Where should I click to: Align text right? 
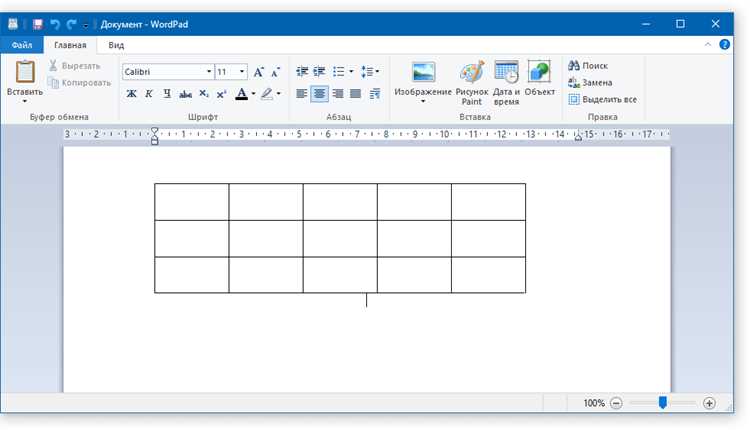click(x=338, y=94)
